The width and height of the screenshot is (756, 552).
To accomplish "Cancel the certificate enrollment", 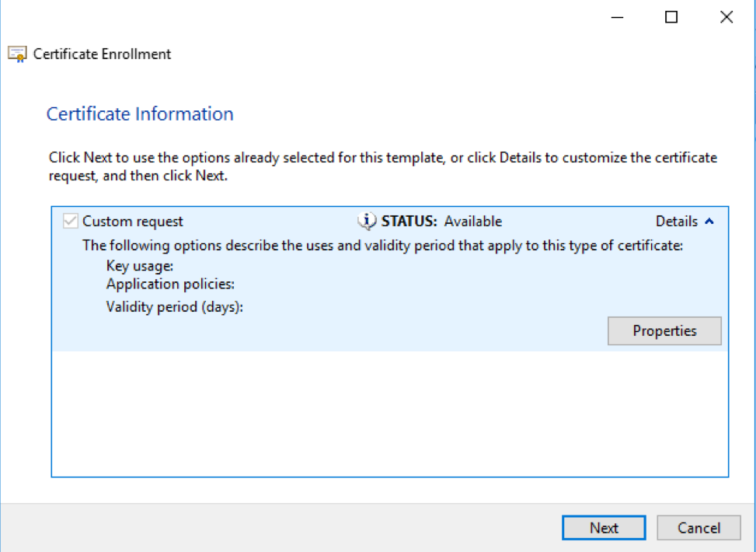I will [699, 527].
